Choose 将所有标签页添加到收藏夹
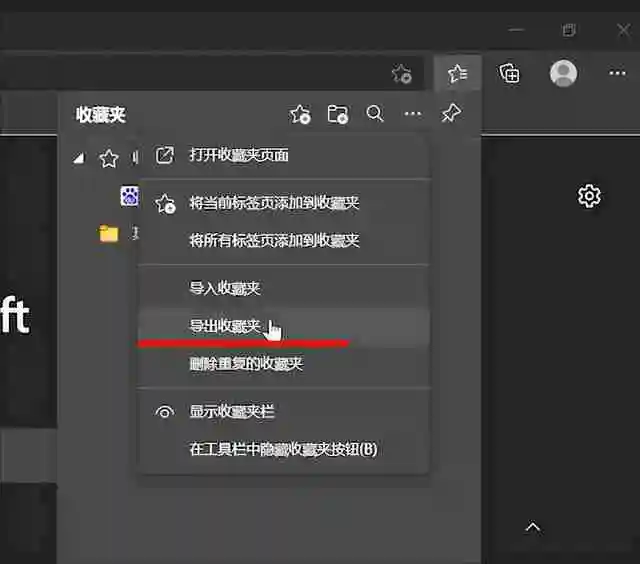This screenshot has width=640, height=564. pyautogui.click(x=283, y=240)
